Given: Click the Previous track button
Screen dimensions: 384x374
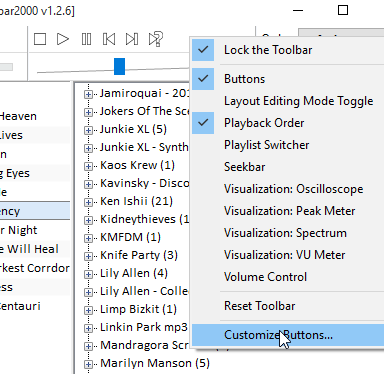Looking at the screenshot, I should coord(109,39).
